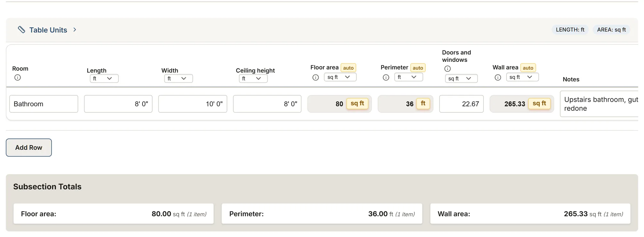Image resolution: width=644 pixels, height=237 pixels.
Task: Click the Add Row button
Action: pyautogui.click(x=29, y=147)
